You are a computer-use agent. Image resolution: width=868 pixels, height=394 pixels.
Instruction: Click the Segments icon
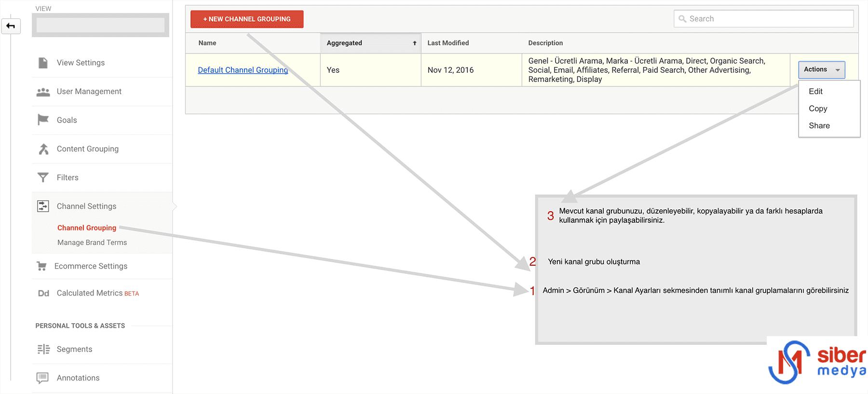43,349
